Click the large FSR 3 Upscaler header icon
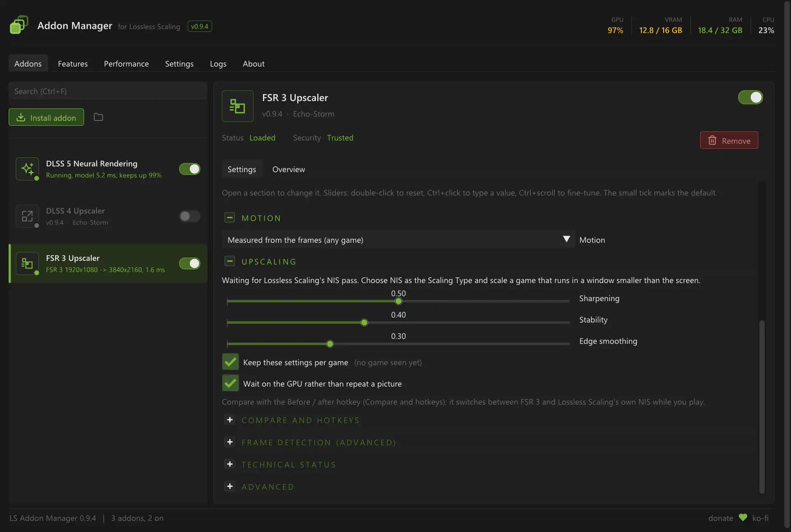 point(238,106)
